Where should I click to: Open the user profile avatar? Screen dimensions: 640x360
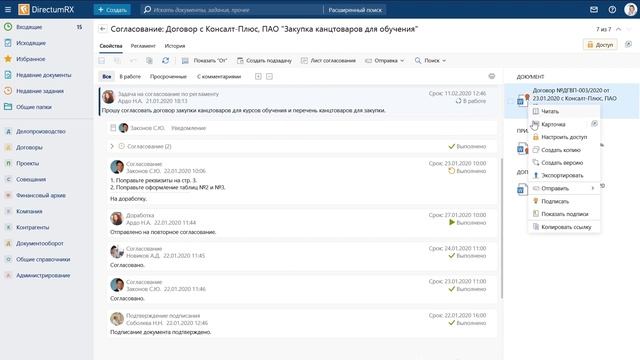coord(630,9)
